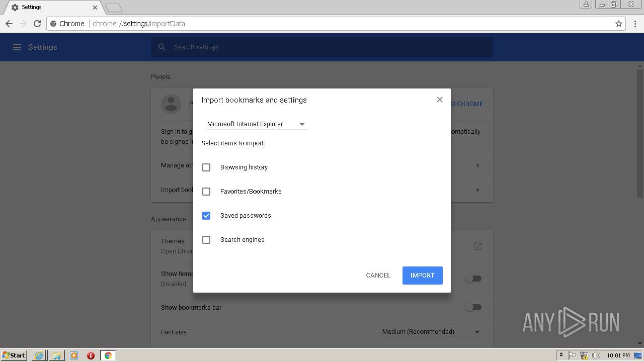Viewport: 644px width, 362px height.
Task: Click the address bar URL
Action: pyautogui.click(x=139, y=24)
